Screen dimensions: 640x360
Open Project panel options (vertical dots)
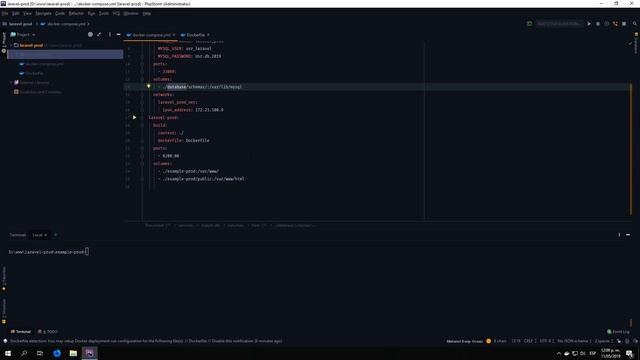pyautogui.click(x=109, y=35)
